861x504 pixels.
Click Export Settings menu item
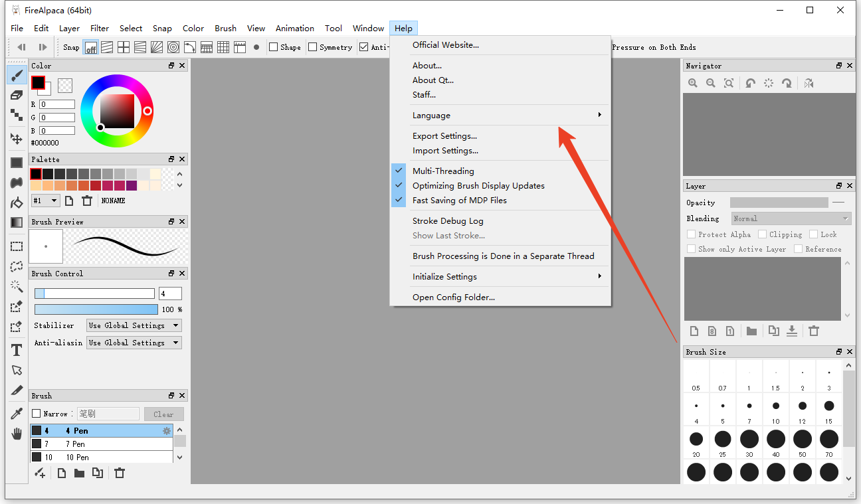pyautogui.click(x=444, y=136)
